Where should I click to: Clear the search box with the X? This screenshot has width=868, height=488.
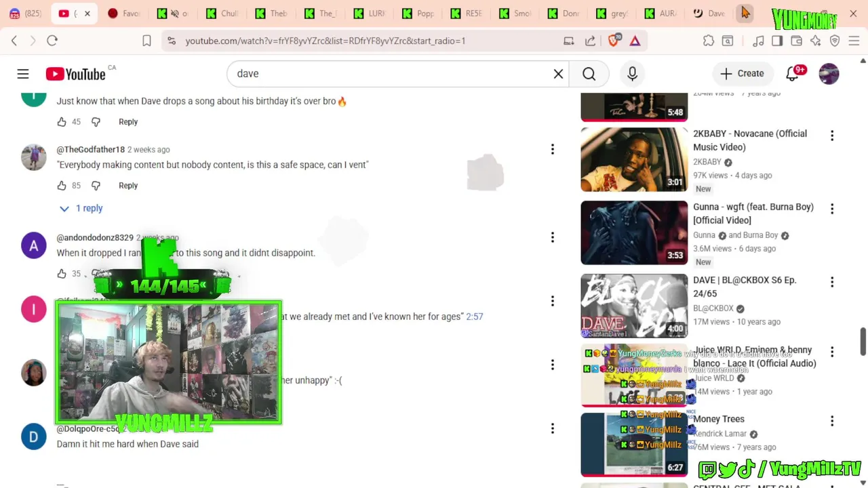tap(558, 74)
